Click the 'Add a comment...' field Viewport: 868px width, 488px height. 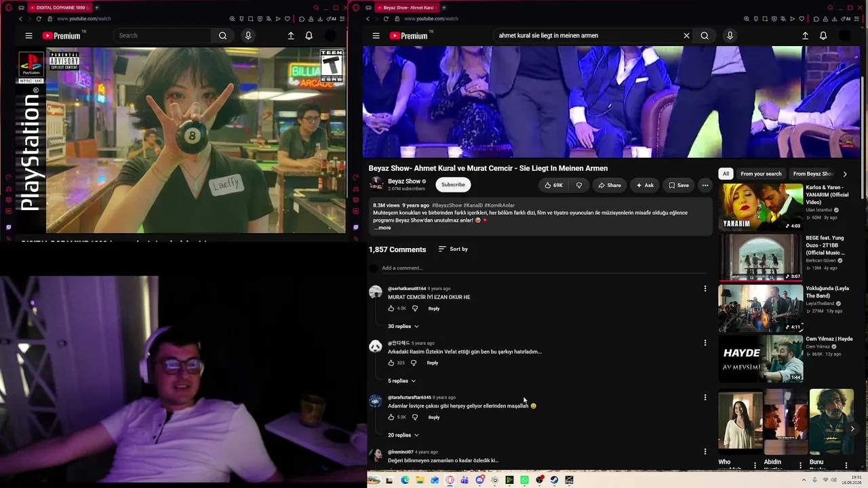click(x=544, y=268)
